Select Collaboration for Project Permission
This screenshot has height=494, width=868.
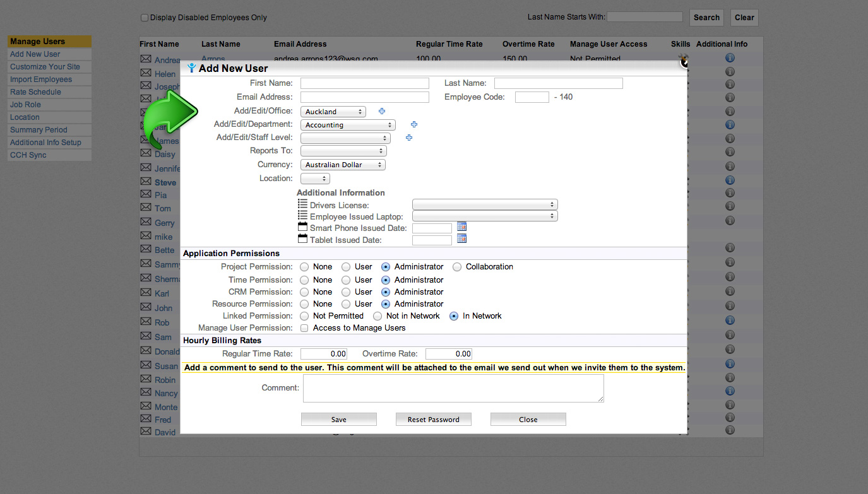(x=457, y=267)
